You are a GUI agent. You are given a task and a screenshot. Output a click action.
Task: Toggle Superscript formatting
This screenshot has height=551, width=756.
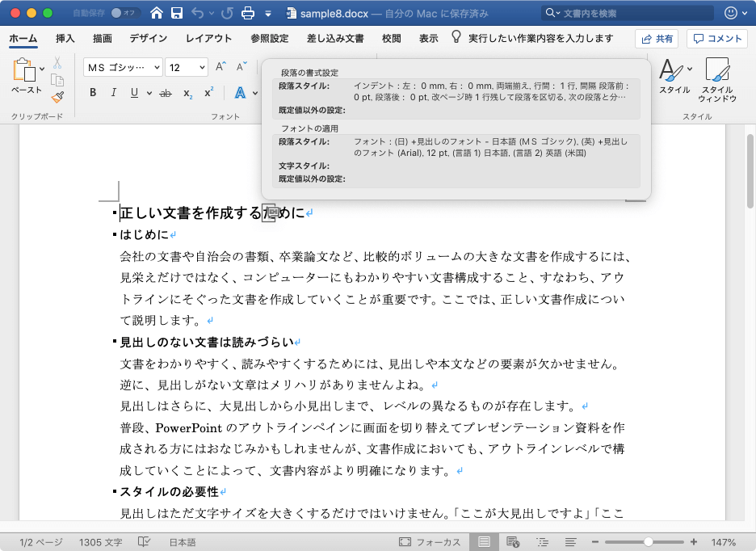208,93
